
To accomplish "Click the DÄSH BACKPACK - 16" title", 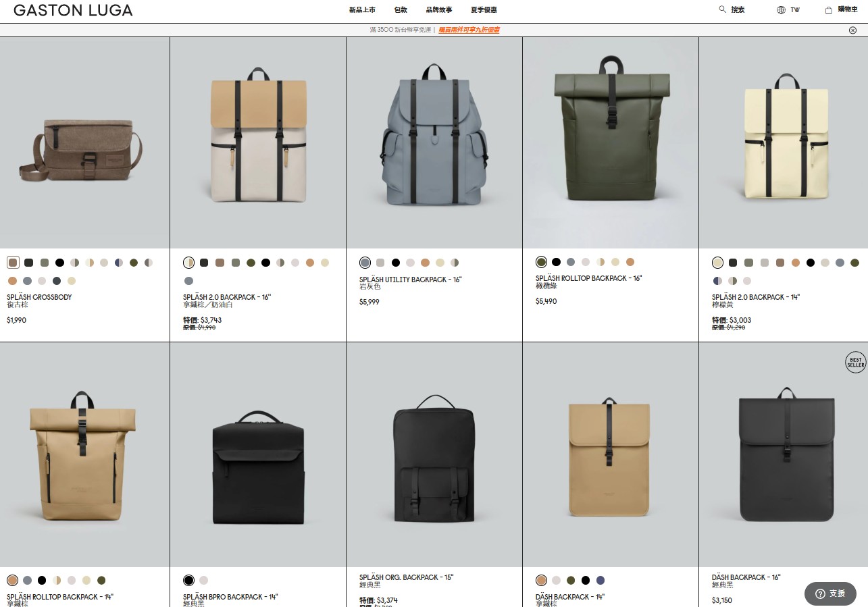I will (746, 577).
